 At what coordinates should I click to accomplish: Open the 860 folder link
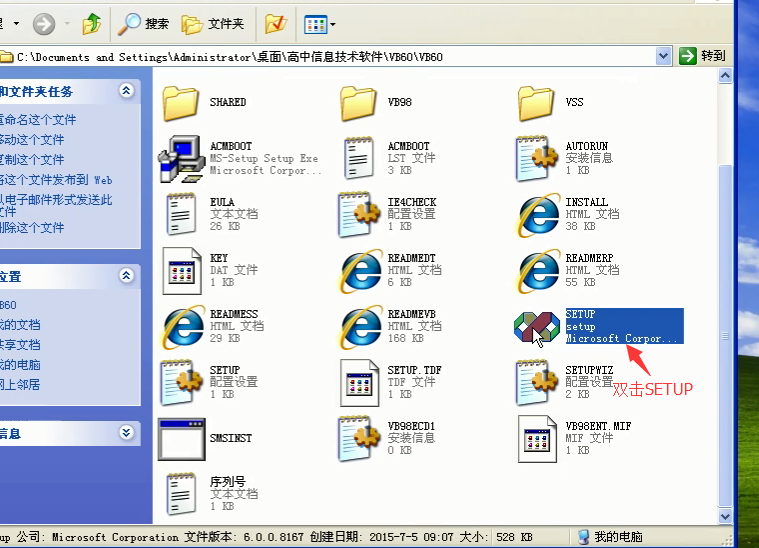[x=8, y=305]
